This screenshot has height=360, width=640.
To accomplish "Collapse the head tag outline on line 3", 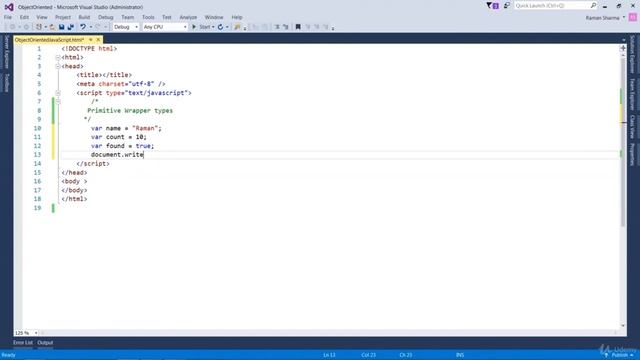I will (58, 66).
